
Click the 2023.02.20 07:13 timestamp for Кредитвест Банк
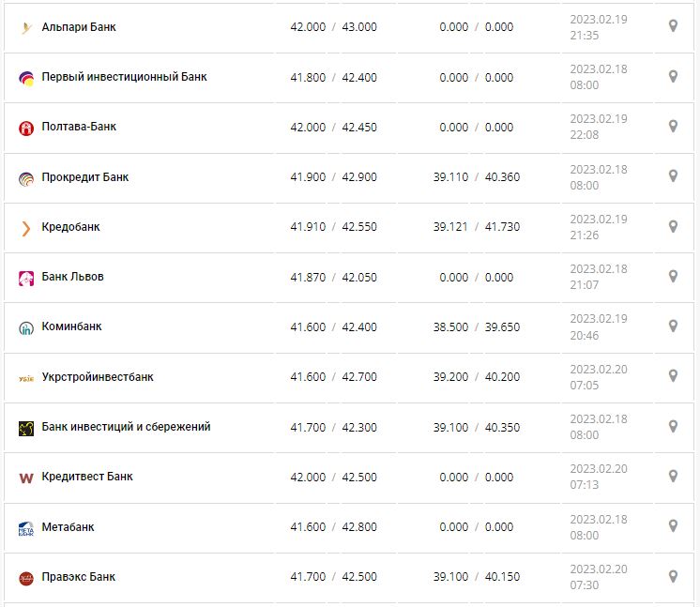point(598,477)
